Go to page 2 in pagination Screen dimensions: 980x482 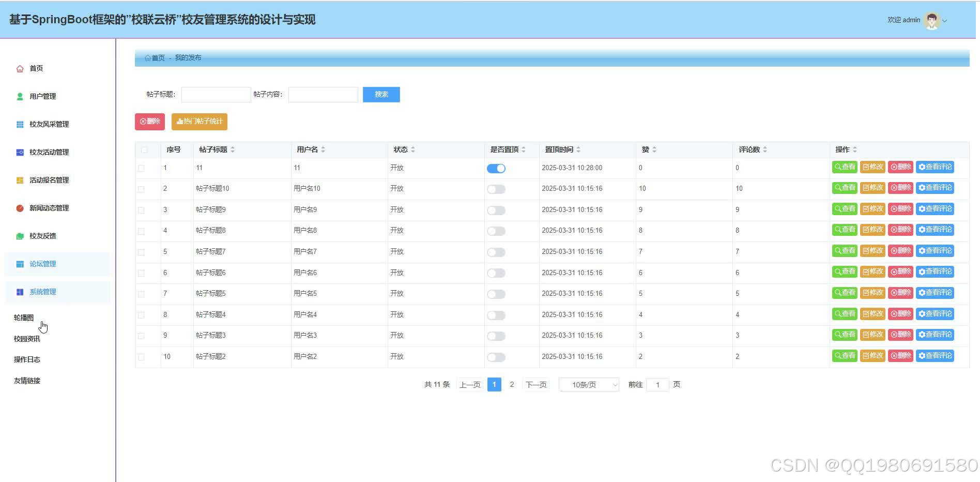click(512, 384)
